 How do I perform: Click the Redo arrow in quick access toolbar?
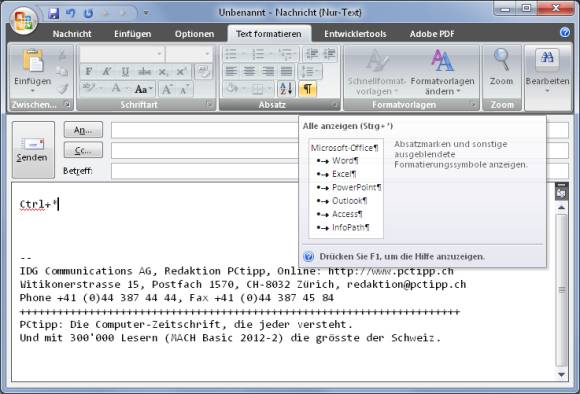click(x=88, y=13)
